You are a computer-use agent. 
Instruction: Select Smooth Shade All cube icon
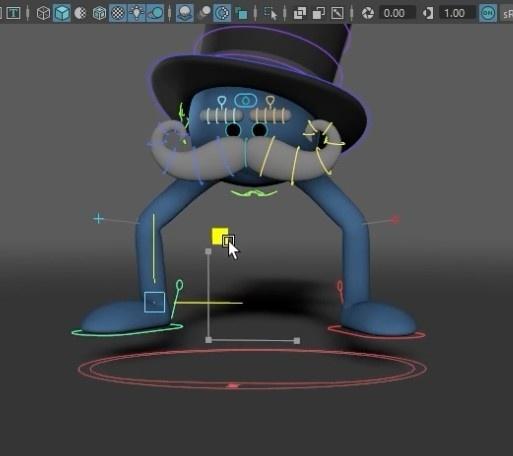62,13
